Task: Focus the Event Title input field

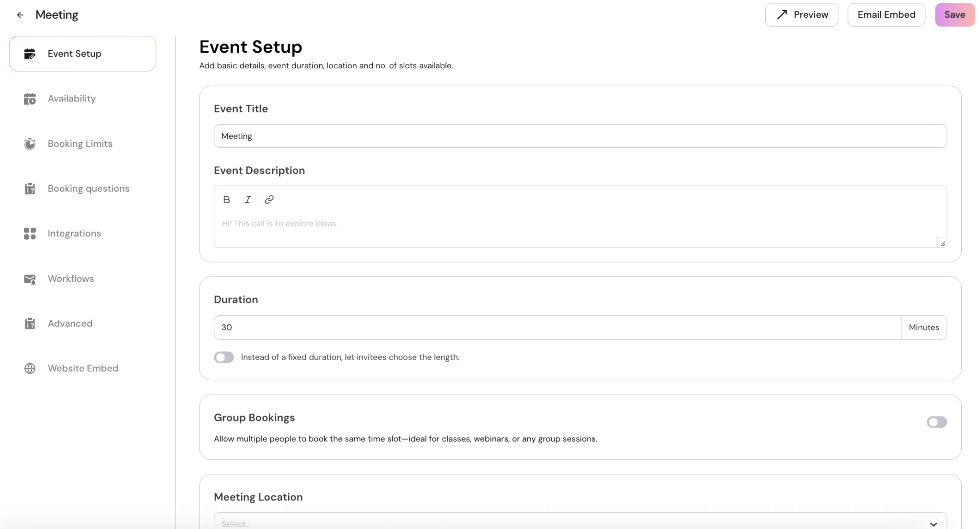Action: tap(580, 136)
